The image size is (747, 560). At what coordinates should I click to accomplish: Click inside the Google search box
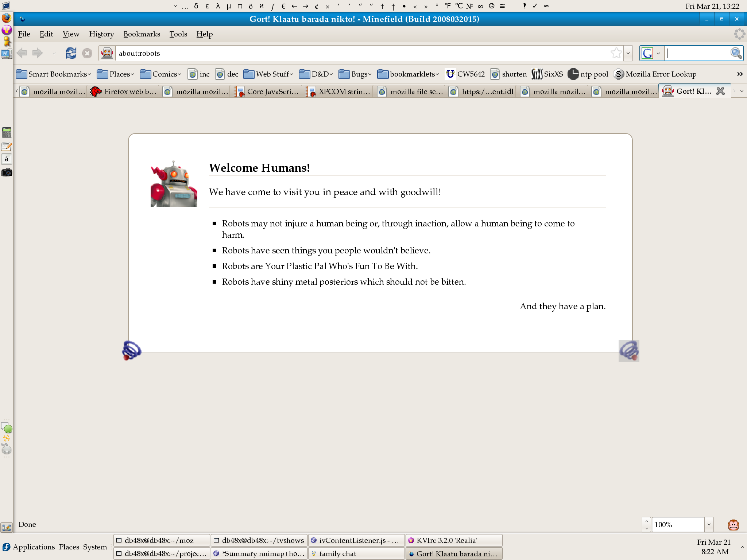coord(697,53)
